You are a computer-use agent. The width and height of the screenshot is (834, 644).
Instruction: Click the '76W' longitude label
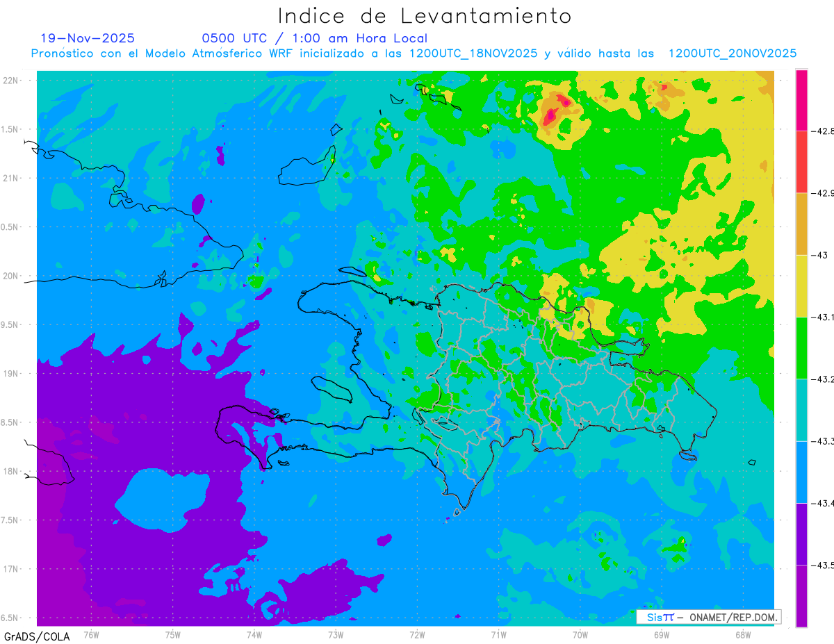tap(91, 634)
